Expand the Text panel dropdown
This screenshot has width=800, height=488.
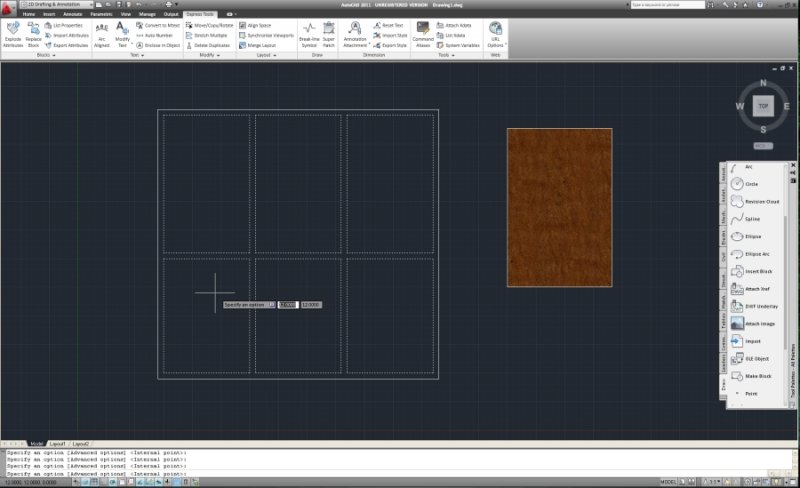137,55
